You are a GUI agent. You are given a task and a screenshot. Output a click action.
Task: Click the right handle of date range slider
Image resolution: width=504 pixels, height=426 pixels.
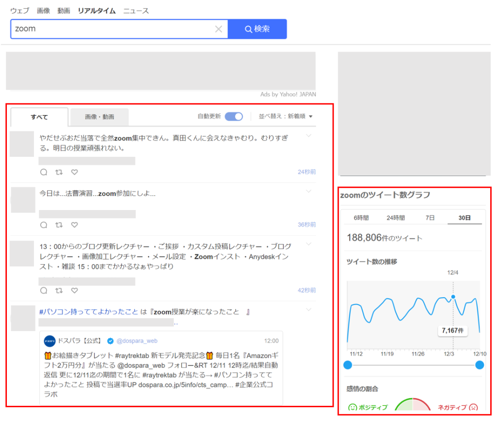(x=479, y=365)
